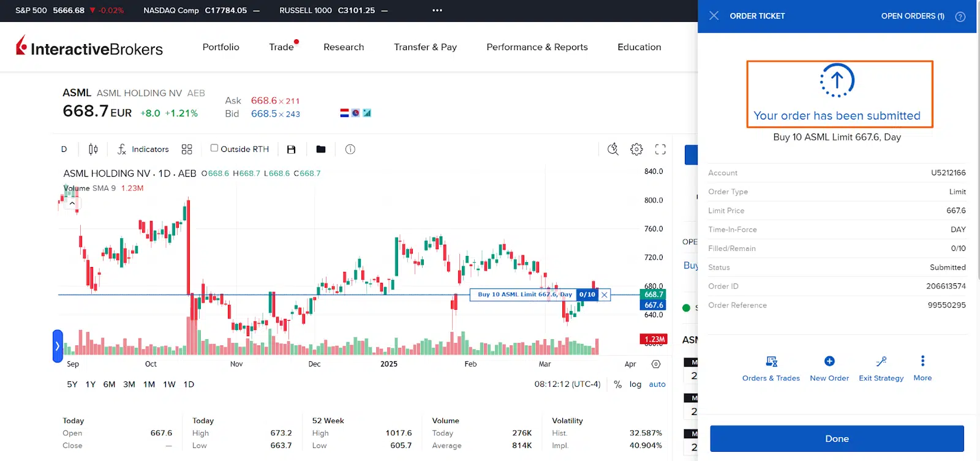Select the 3M time range

(x=129, y=384)
